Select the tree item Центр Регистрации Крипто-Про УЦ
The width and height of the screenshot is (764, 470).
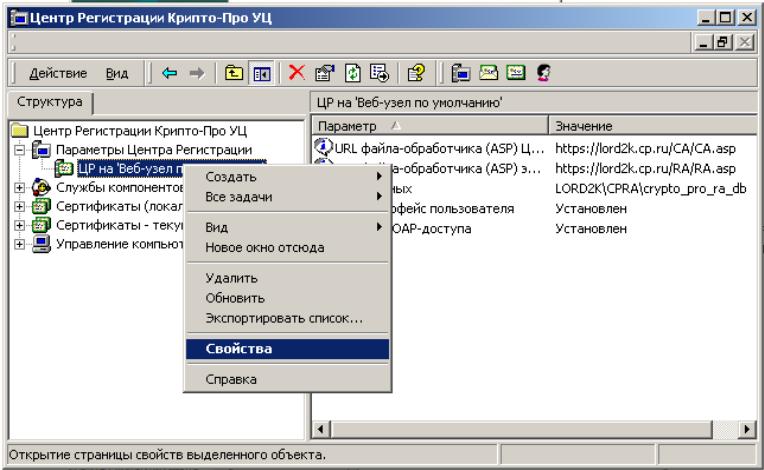coord(140,131)
